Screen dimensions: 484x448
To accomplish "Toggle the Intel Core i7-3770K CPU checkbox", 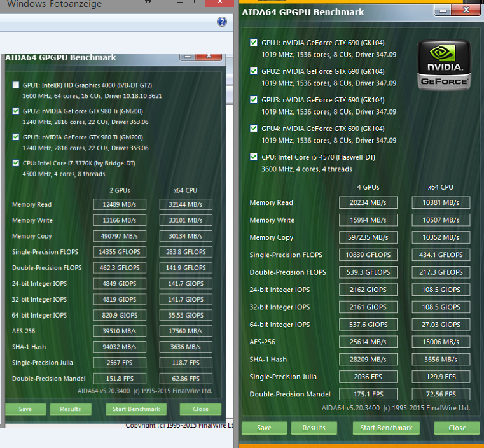I will (16, 163).
